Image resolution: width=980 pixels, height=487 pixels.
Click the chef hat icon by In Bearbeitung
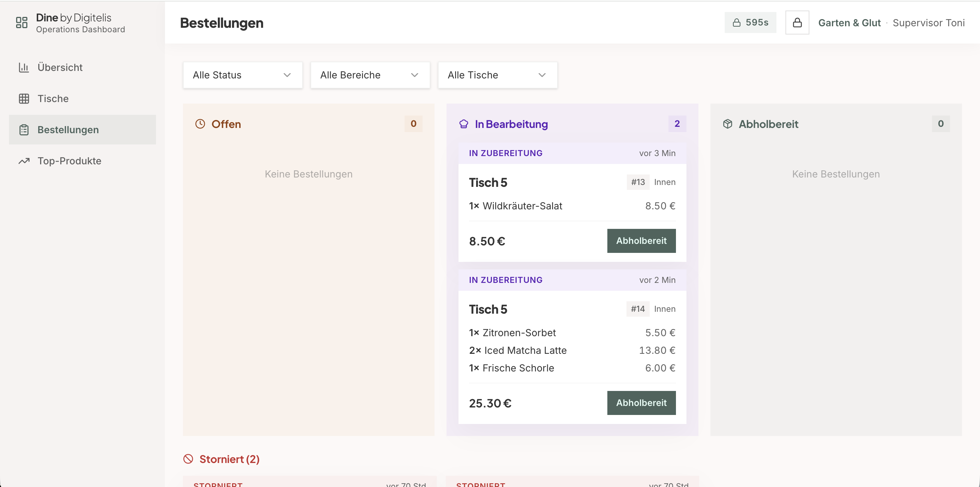tap(463, 124)
